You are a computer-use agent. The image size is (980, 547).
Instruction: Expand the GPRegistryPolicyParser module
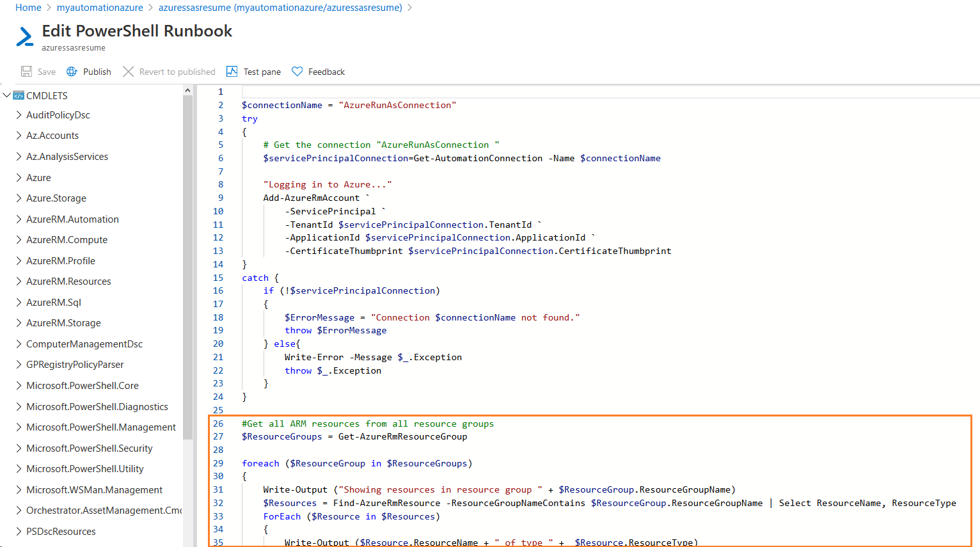(19, 365)
